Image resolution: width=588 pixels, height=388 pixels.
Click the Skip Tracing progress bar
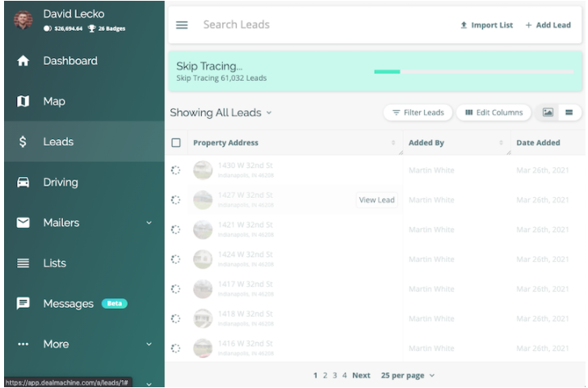pos(473,72)
